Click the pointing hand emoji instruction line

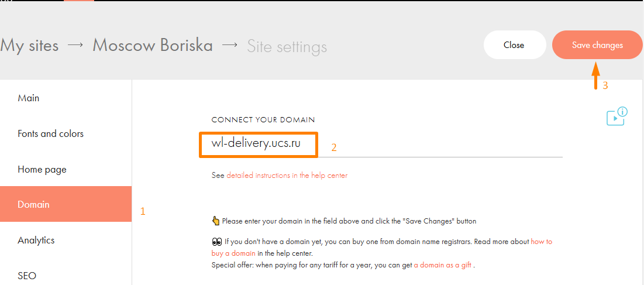[x=344, y=221]
